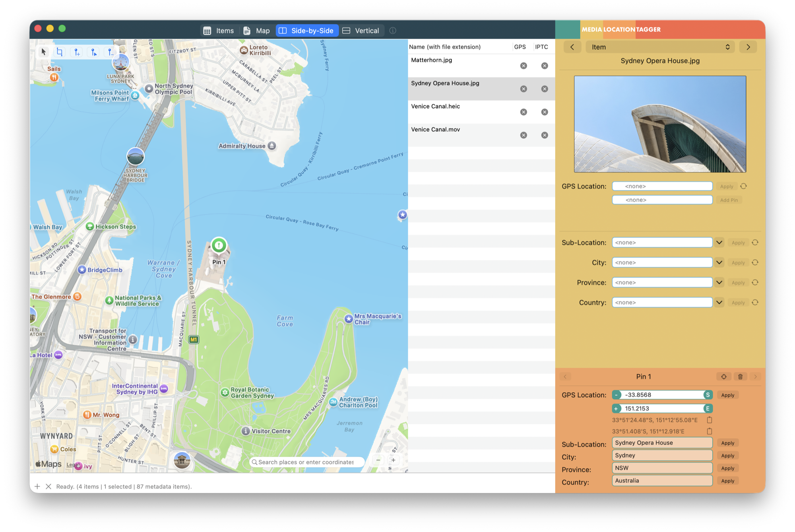Screen dimensions: 795x532
Task: Click the pin latitude field -33.8568
Action: tap(662, 395)
